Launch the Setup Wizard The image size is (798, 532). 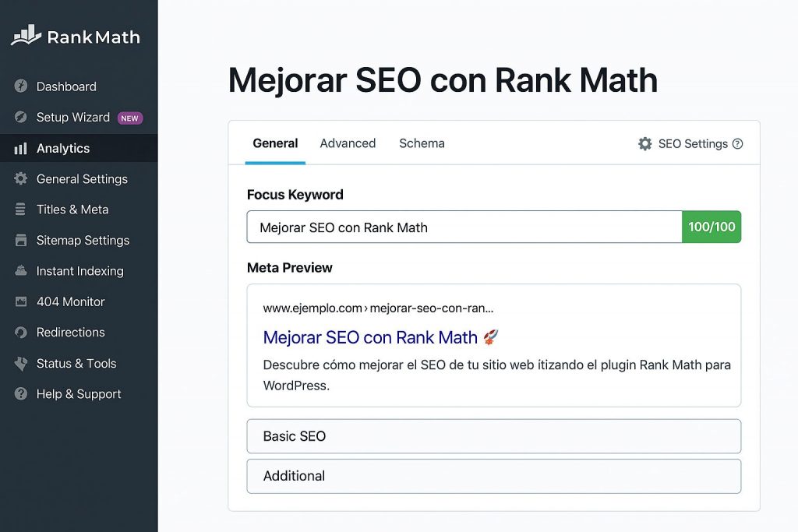click(72, 117)
